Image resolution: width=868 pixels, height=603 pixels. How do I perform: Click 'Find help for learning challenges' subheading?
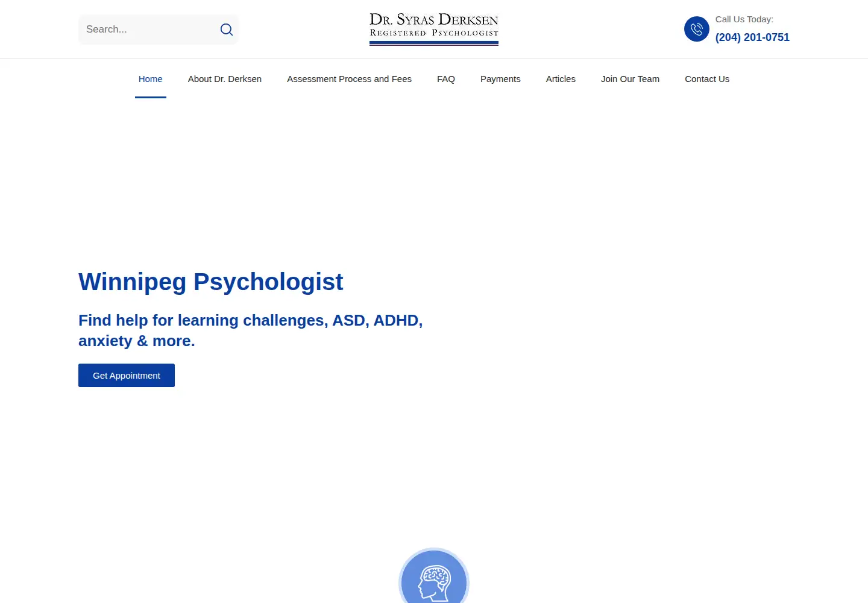(250, 330)
